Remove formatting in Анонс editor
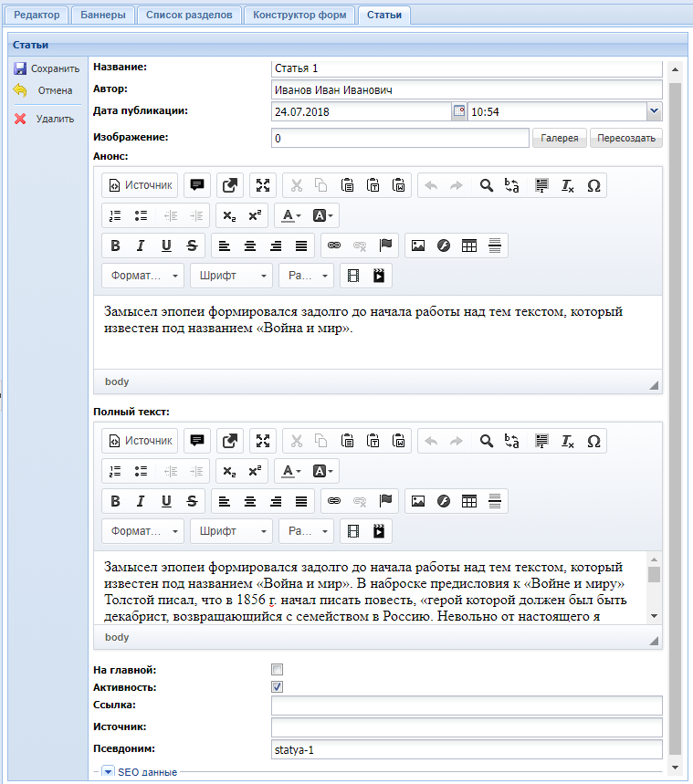 [567, 185]
